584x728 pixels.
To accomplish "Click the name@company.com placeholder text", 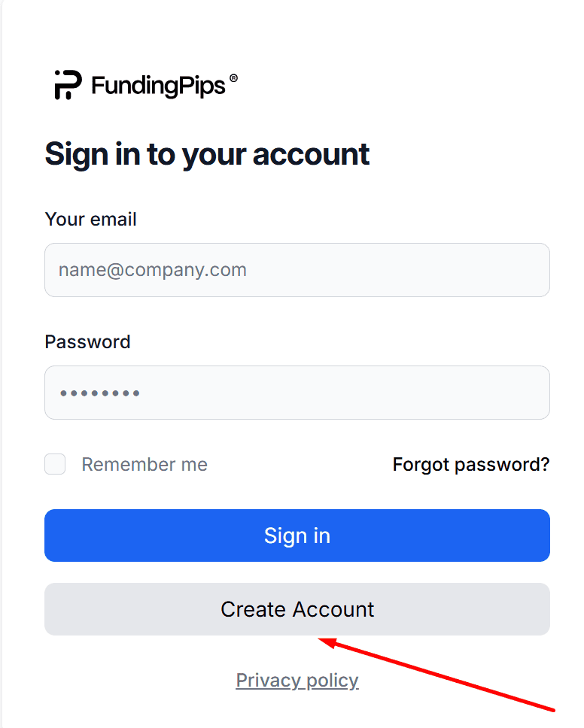I will [x=152, y=270].
